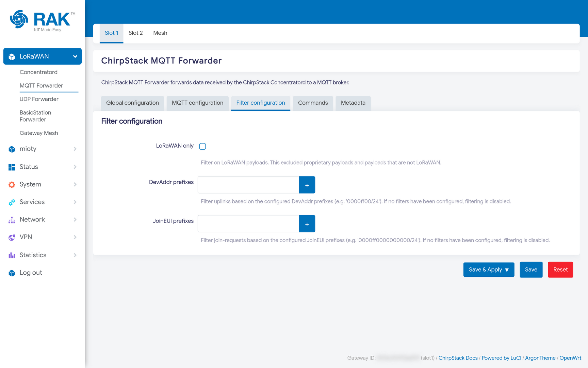
Task: Click the RAK logo
Action: coord(43,20)
